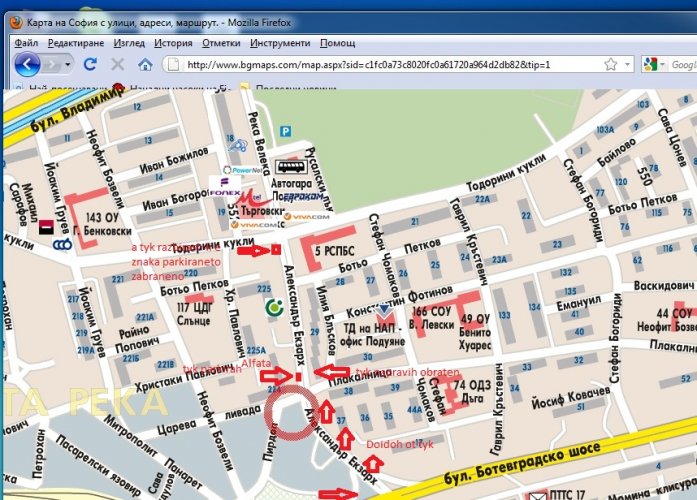Click the Google search box
The height and width of the screenshot is (500, 697).
684,64
